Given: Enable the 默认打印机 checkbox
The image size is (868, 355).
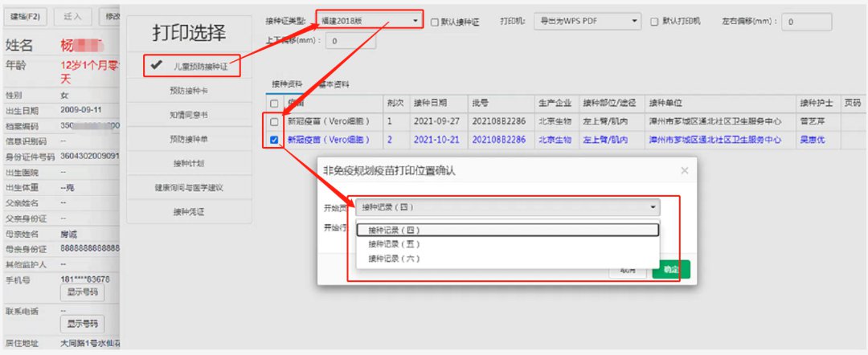Looking at the screenshot, I should click(654, 22).
